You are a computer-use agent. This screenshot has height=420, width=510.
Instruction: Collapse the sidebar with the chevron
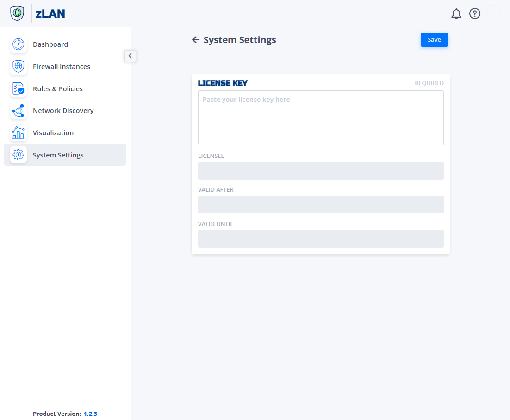[x=130, y=56]
